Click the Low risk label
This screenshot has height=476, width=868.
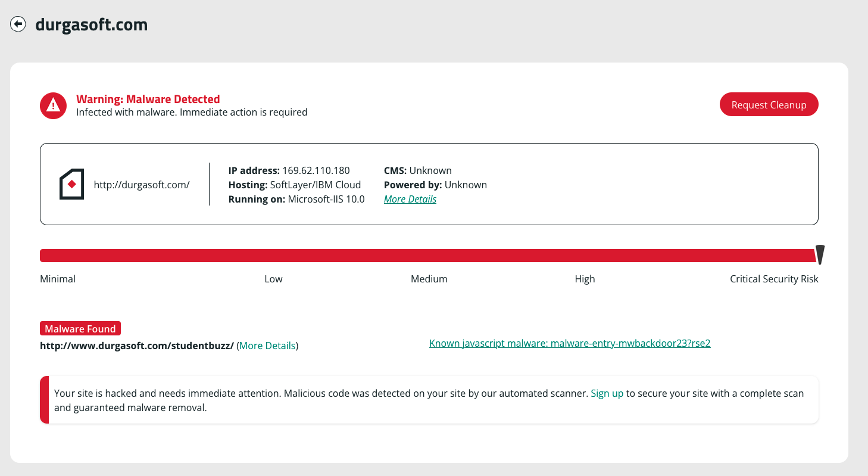coord(273,279)
